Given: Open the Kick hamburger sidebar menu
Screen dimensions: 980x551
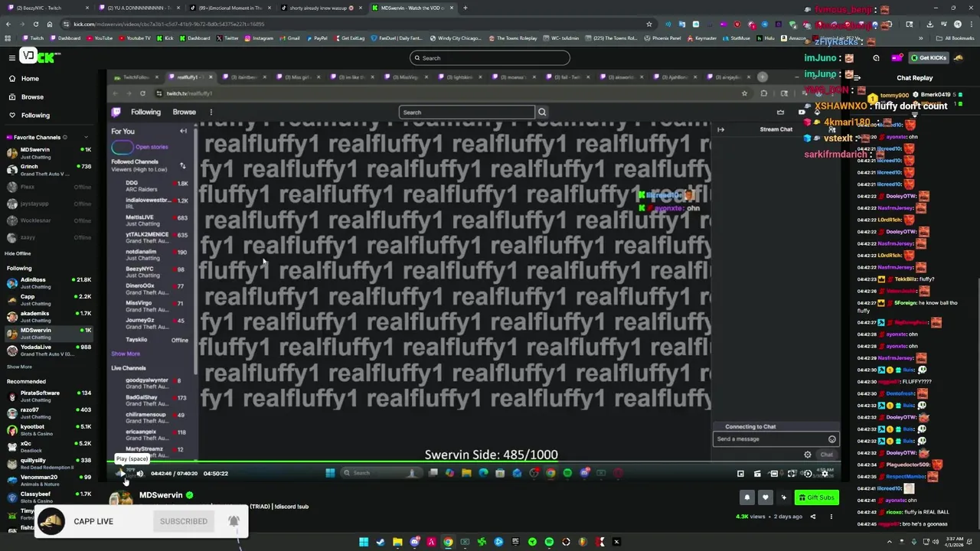Looking at the screenshot, I should tap(11, 57).
